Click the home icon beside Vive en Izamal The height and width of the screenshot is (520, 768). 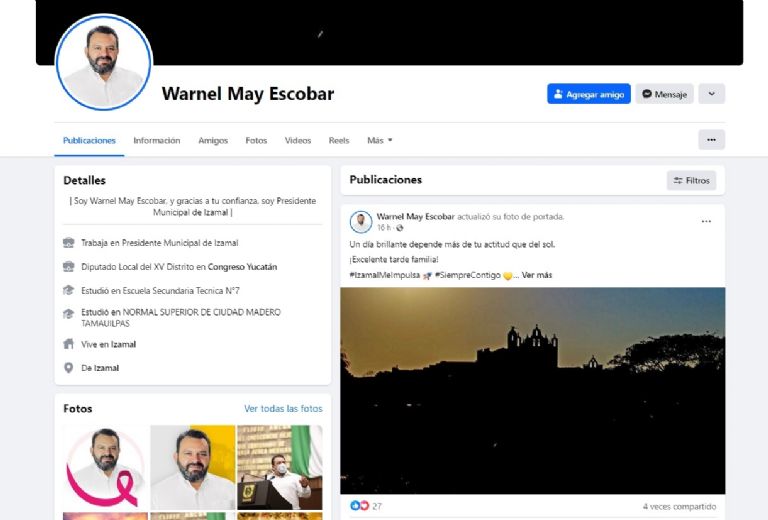(69, 344)
